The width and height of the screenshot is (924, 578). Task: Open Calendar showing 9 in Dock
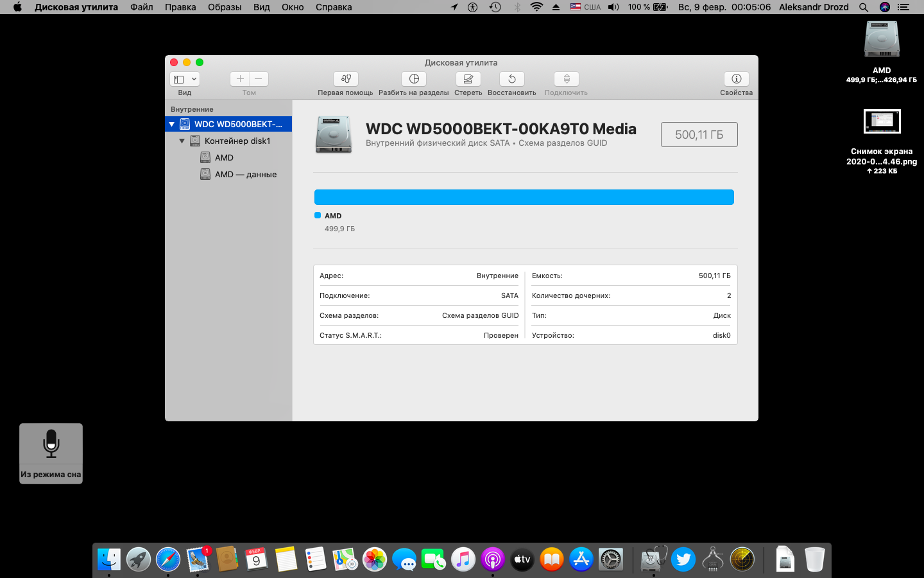click(x=256, y=559)
